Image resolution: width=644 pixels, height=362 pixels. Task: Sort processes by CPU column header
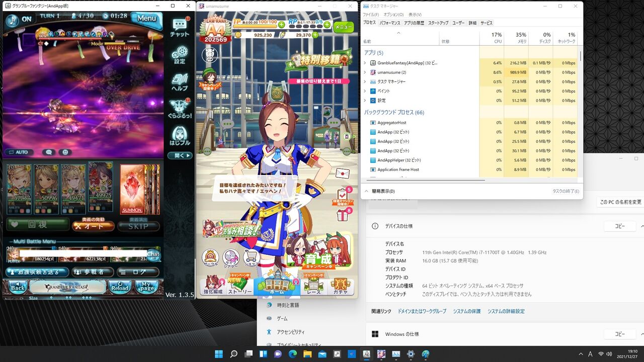pyautogui.click(x=492, y=38)
